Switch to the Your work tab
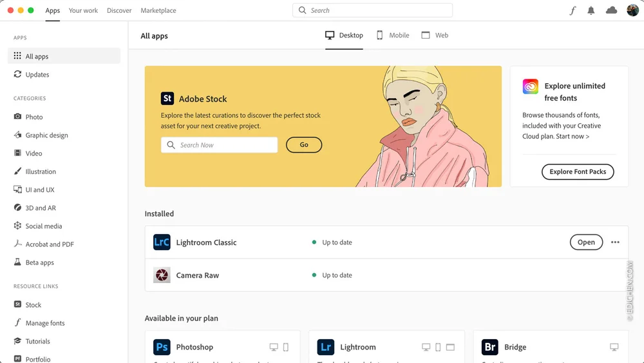Viewport: 644px width, 363px height. pos(83,10)
